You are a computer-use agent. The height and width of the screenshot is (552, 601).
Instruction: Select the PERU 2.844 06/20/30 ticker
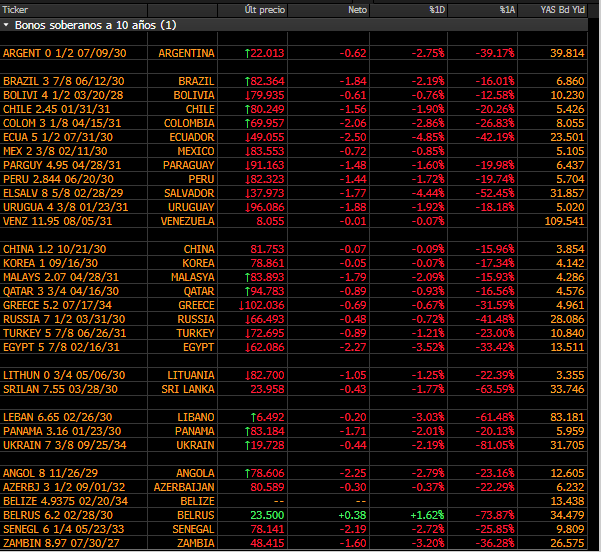click(59, 179)
